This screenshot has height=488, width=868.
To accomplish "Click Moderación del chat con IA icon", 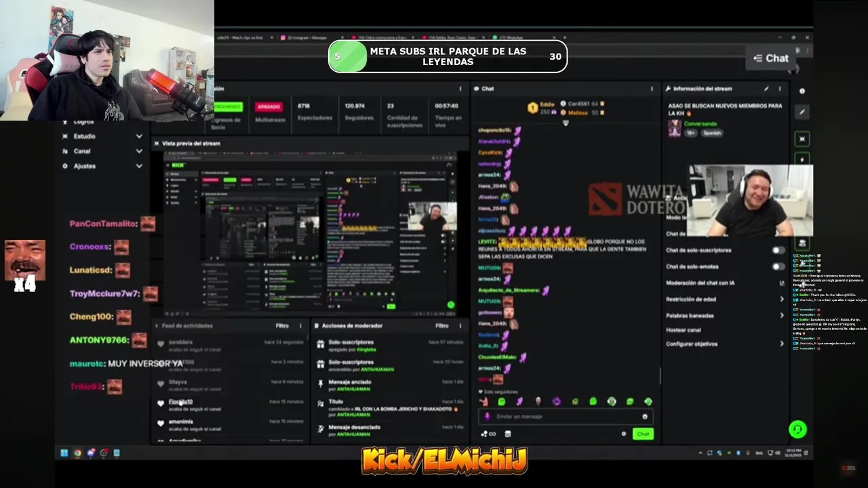I will 782,283.
